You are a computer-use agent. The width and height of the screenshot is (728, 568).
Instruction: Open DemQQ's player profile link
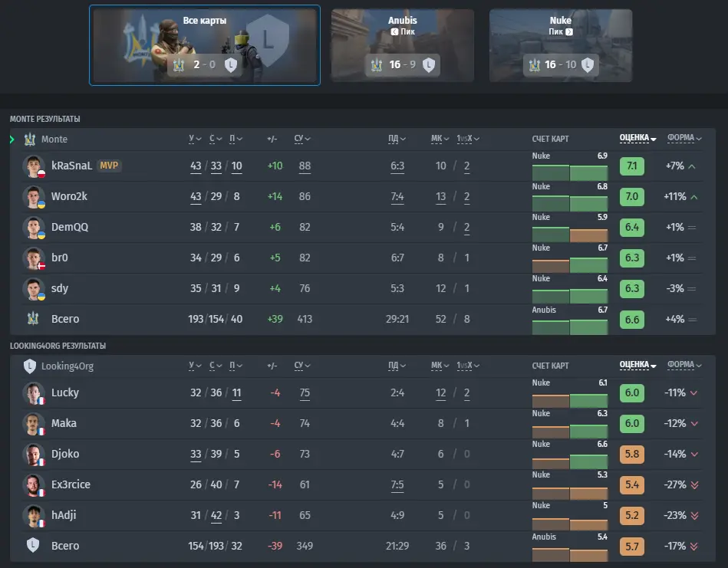tap(70, 227)
